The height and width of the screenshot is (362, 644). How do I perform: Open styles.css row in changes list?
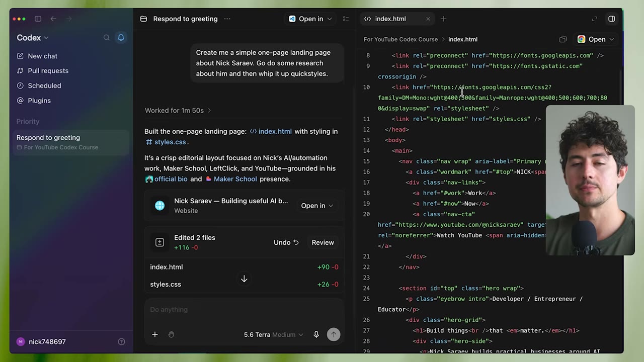coord(244,284)
